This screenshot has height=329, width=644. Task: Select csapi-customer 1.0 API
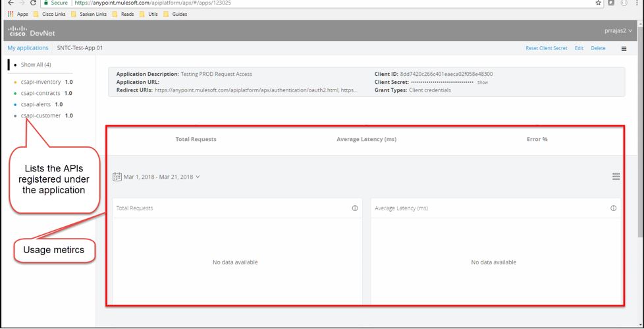coord(47,115)
